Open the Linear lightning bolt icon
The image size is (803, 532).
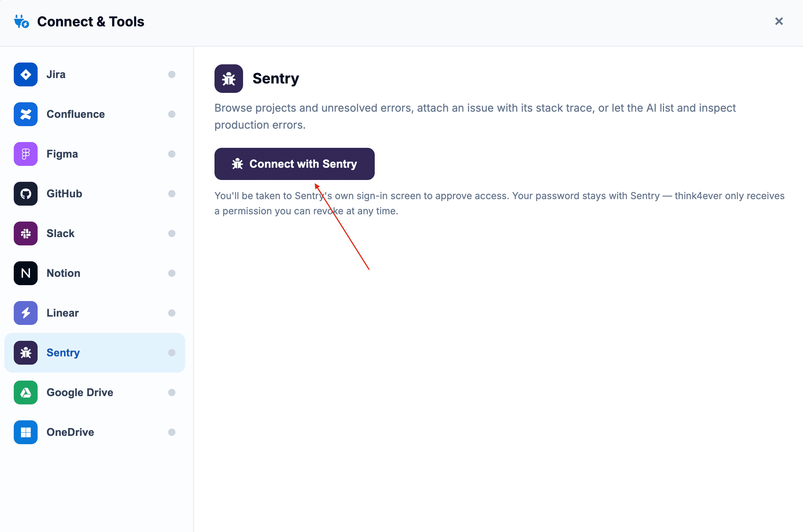(x=26, y=313)
